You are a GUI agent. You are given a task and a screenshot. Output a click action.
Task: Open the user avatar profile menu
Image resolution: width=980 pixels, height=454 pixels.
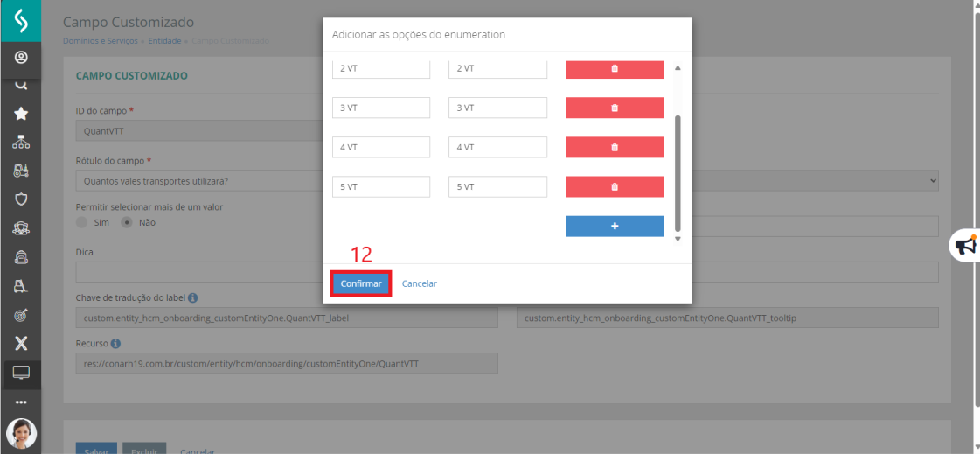pos(21,433)
